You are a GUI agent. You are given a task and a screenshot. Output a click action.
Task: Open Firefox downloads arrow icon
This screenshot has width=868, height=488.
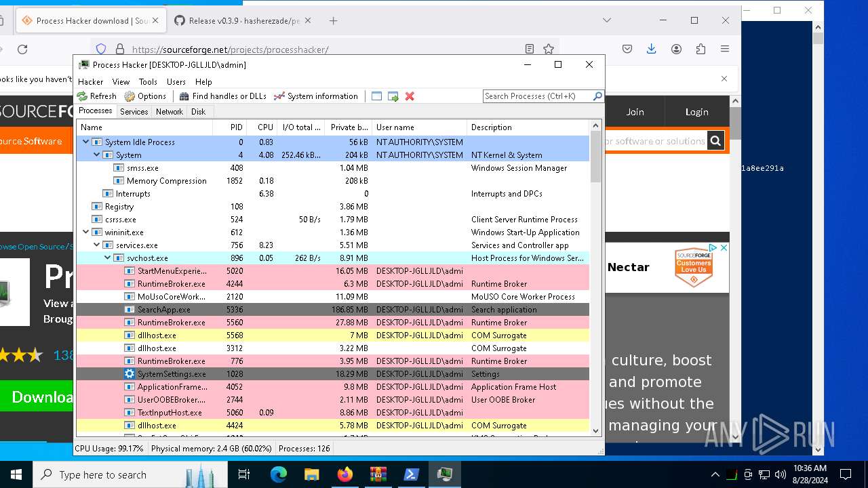click(x=652, y=49)
